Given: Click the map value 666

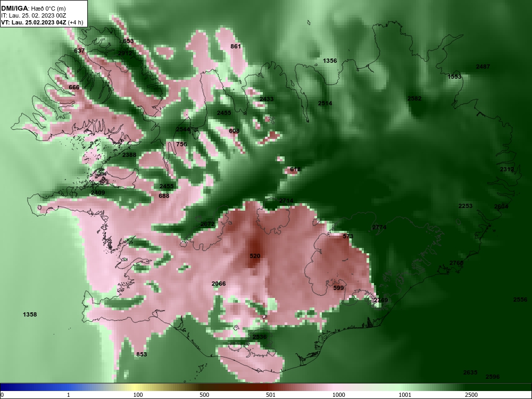Looking at the screenshot, I should coord(74,87).
